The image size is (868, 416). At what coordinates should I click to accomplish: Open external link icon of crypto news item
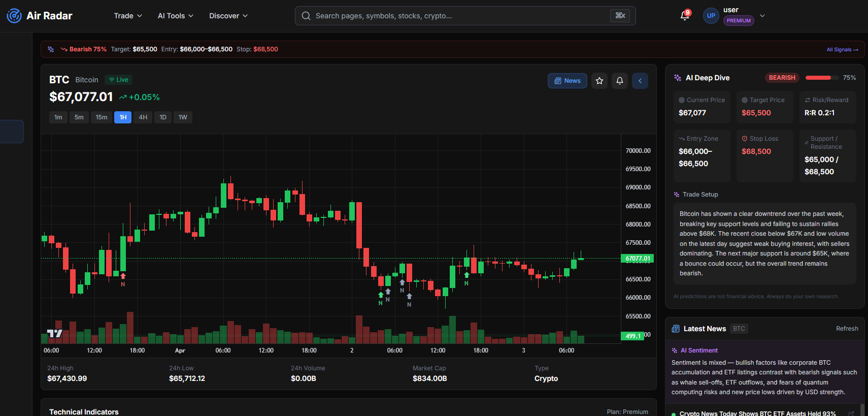[x=851, y=413]
